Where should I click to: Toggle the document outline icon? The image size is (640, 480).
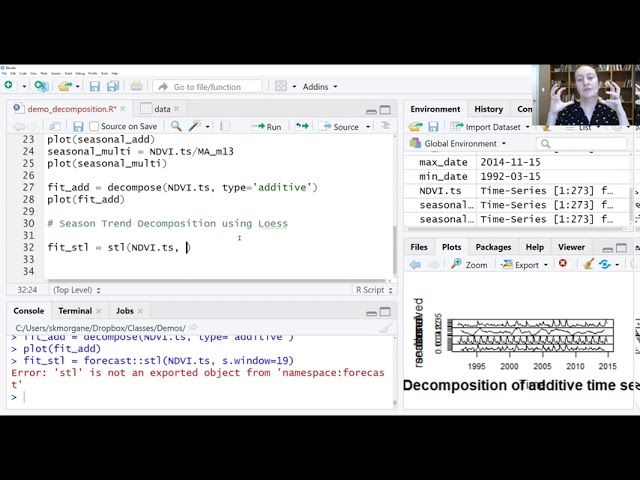385,126
